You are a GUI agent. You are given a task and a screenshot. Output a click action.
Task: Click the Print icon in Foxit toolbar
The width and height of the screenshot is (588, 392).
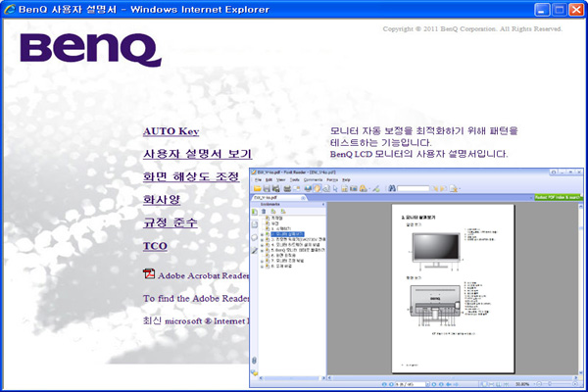click(x=287, y=189)
